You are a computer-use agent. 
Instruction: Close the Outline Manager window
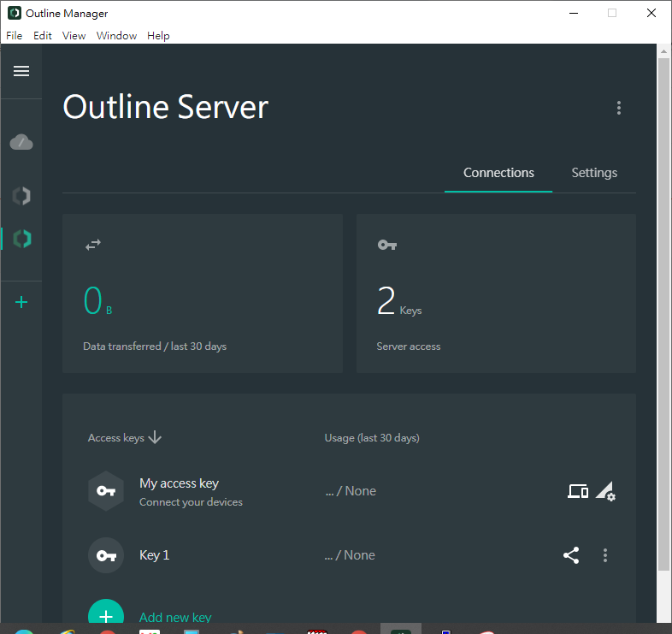point(651,13)
